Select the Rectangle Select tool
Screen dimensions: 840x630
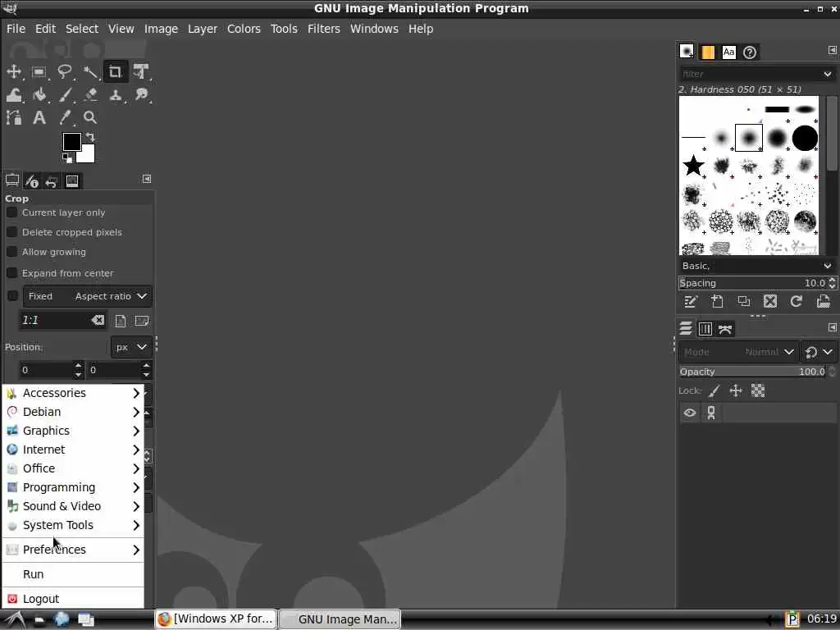(39, 71)
